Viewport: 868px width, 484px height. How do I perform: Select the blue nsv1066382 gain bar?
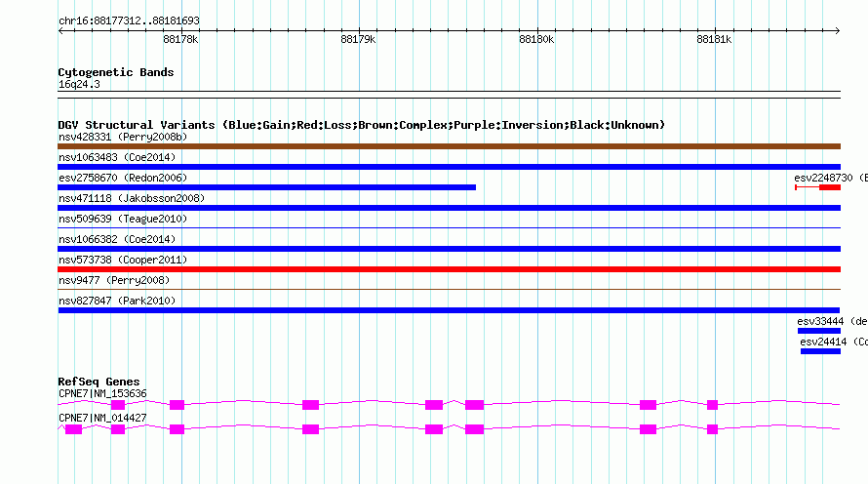[449, 249]
